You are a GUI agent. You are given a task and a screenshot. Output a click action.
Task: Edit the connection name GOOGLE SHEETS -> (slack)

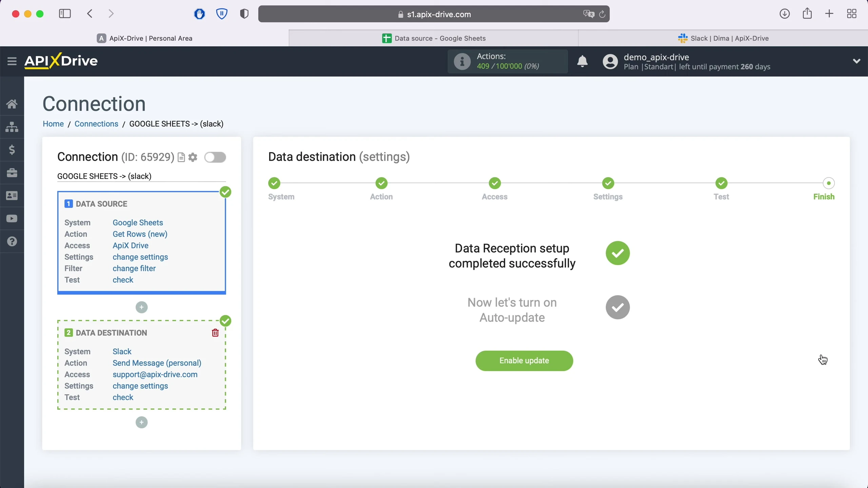[141, 177]
